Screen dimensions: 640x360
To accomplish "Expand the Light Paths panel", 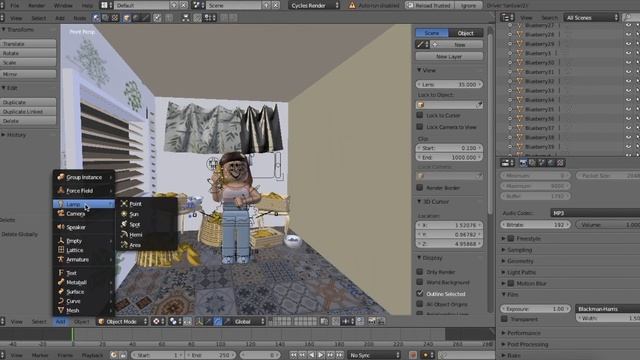I will (x=520, y=272).
